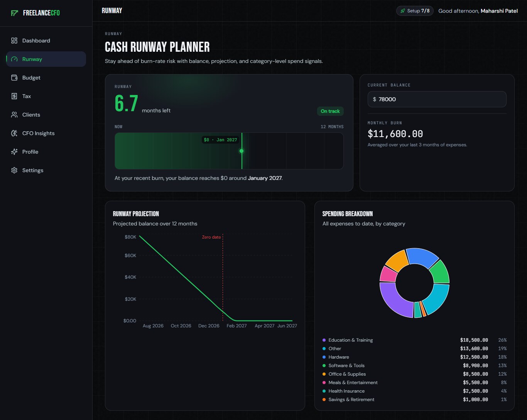This screenshot has width=527, height=420.
Task: Click the bold January 2027 text
Action: 265,178
